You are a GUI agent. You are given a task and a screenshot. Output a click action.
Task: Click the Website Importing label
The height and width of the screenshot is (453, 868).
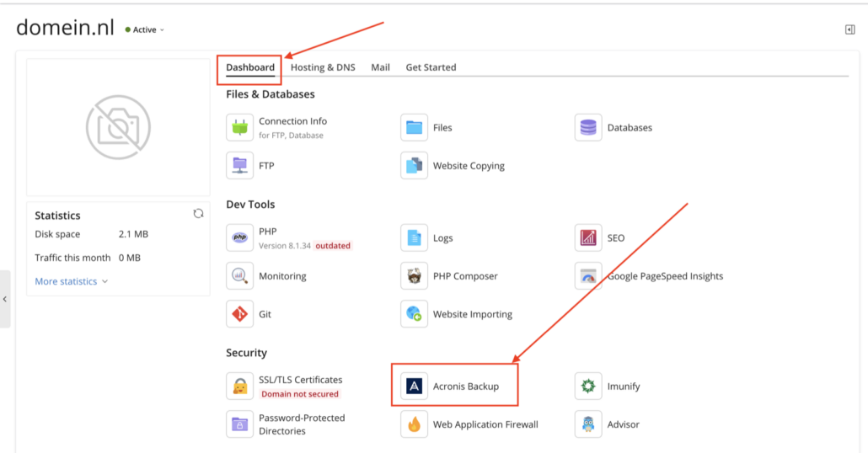pyautogui.click(x=473, y=314)
